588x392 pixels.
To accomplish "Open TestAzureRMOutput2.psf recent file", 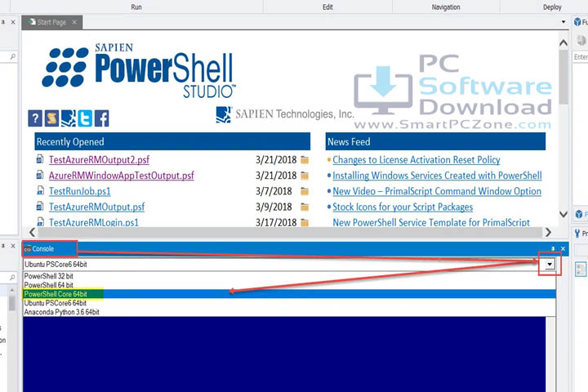I will coord(99,160).
